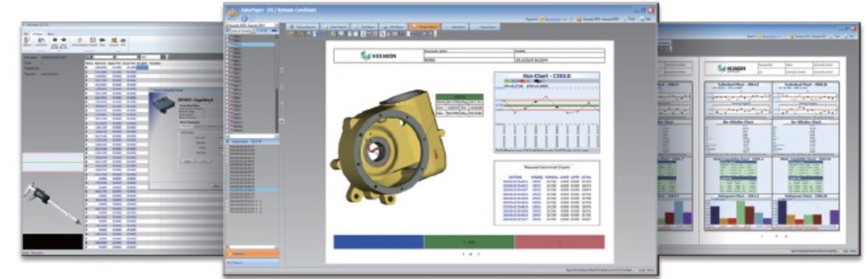Click the Run Chart C353.D graph
The height and width of the screenshot is (279, 868).
pyautogui.click(x=546, y=112)
